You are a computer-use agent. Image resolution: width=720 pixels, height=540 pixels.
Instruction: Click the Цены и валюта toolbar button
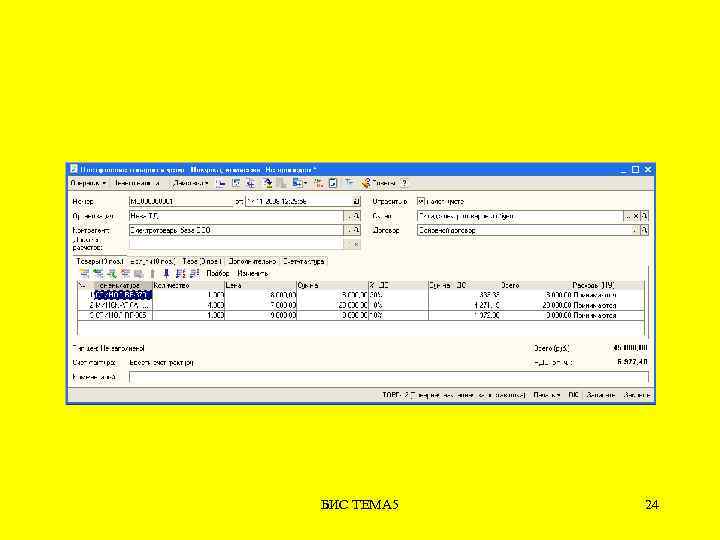[x=137, y=183]
